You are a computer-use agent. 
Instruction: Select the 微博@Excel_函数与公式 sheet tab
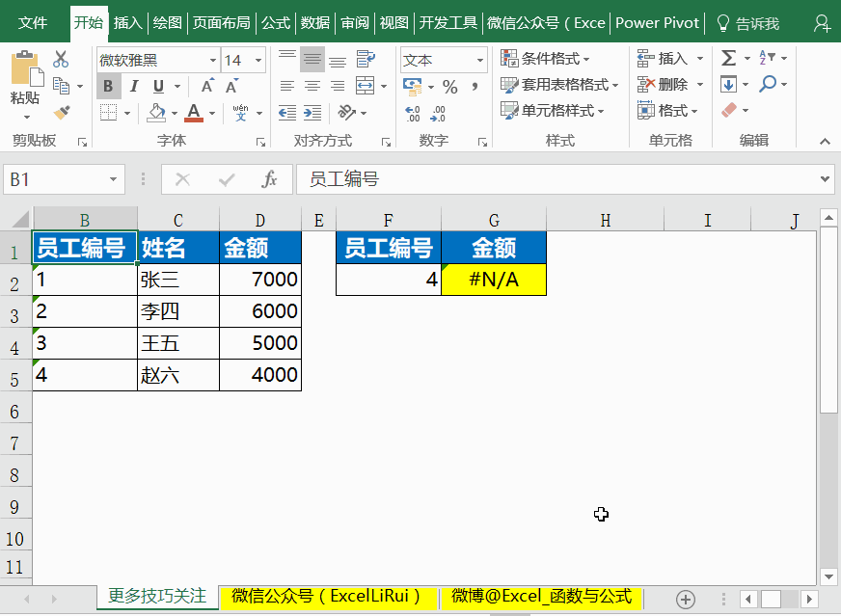point(541,597)
